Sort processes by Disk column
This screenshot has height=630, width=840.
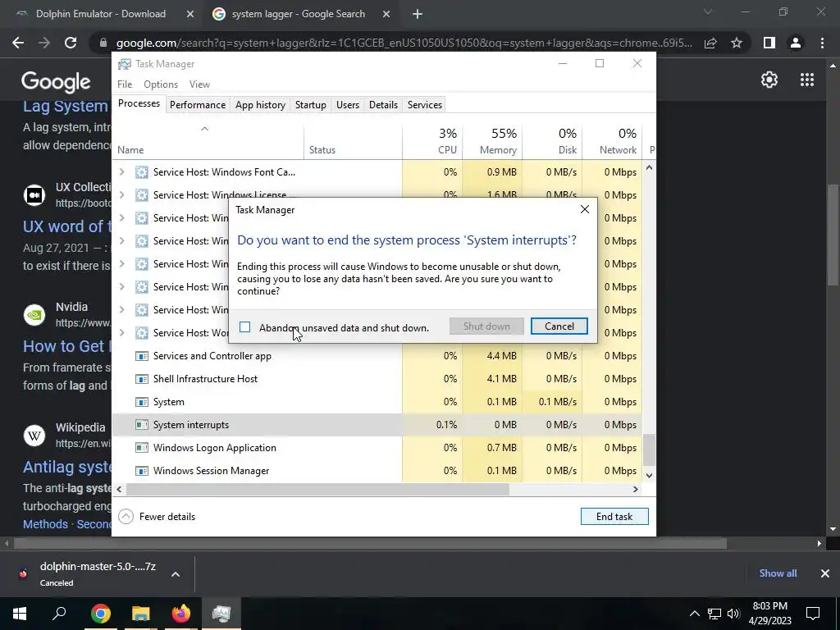[552, 141]
